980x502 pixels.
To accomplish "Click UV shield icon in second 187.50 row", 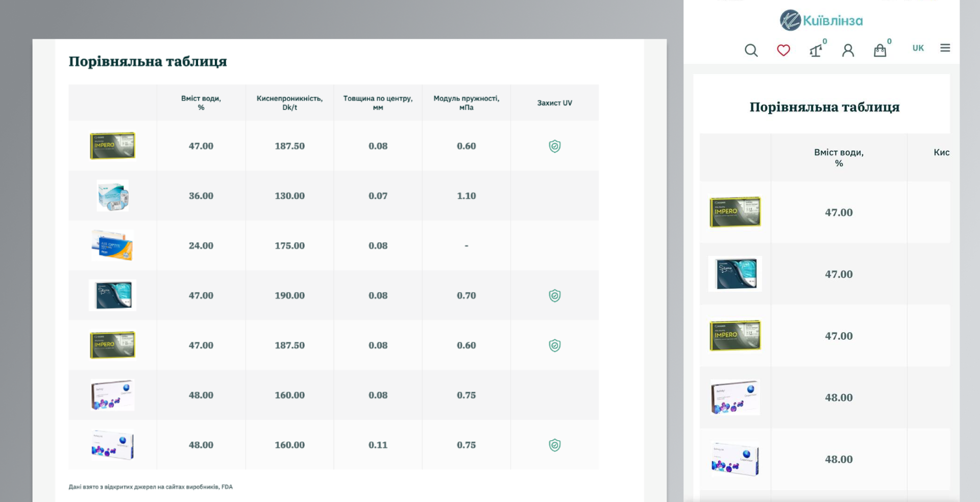I will coord(555,345).
